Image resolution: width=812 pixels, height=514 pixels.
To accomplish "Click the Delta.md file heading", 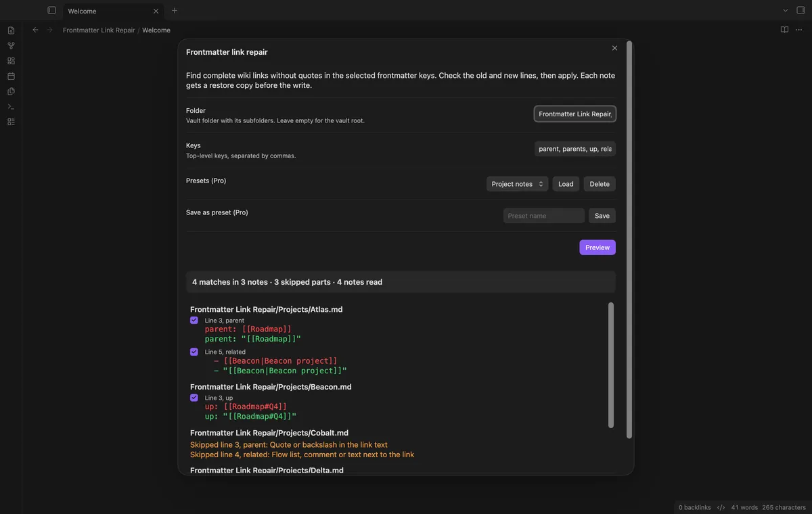I will pyautogui.click(x=267, y=470).
